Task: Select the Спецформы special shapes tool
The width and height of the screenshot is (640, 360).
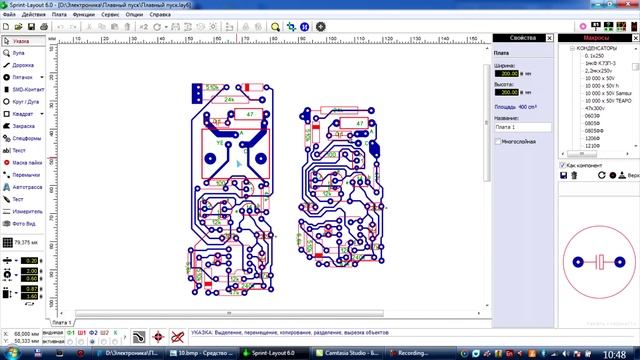Action: pos(23,138)
